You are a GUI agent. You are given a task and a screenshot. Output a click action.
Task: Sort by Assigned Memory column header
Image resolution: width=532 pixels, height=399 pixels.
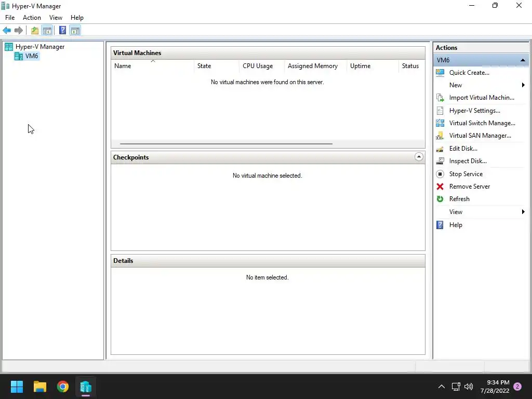(x=316, y=66)
